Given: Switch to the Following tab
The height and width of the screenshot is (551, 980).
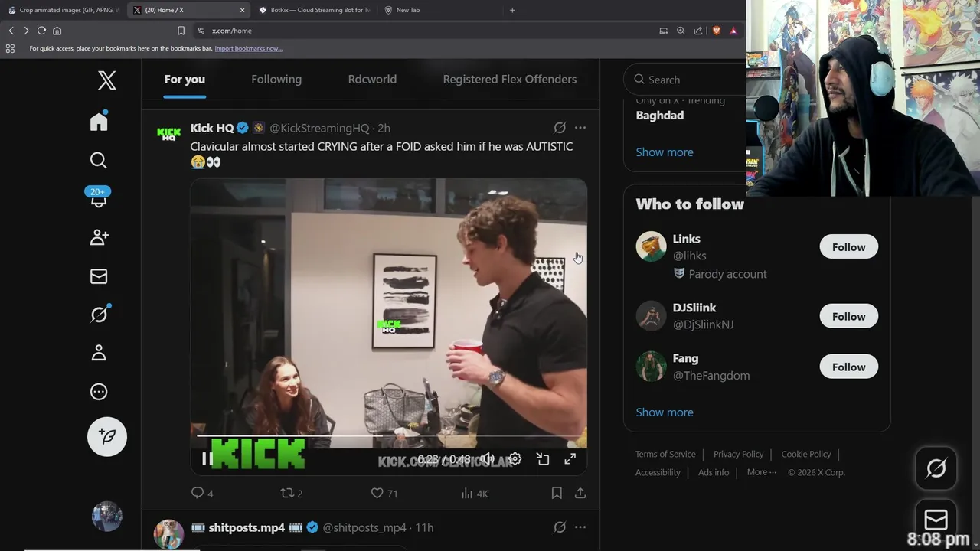Looking at the screenshot, I should pos(276,80).
